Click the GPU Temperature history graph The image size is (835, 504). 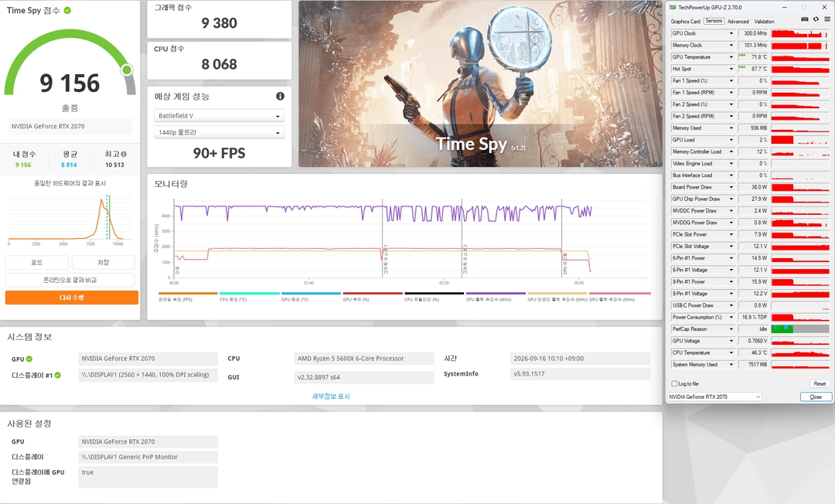pyautogui.click(x=800, y=57)
